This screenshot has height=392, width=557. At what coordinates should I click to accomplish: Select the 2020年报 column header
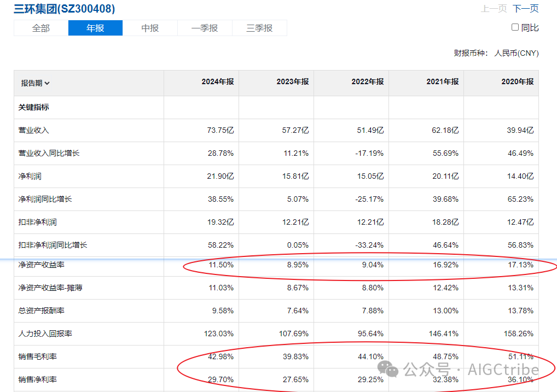(517, 81)
